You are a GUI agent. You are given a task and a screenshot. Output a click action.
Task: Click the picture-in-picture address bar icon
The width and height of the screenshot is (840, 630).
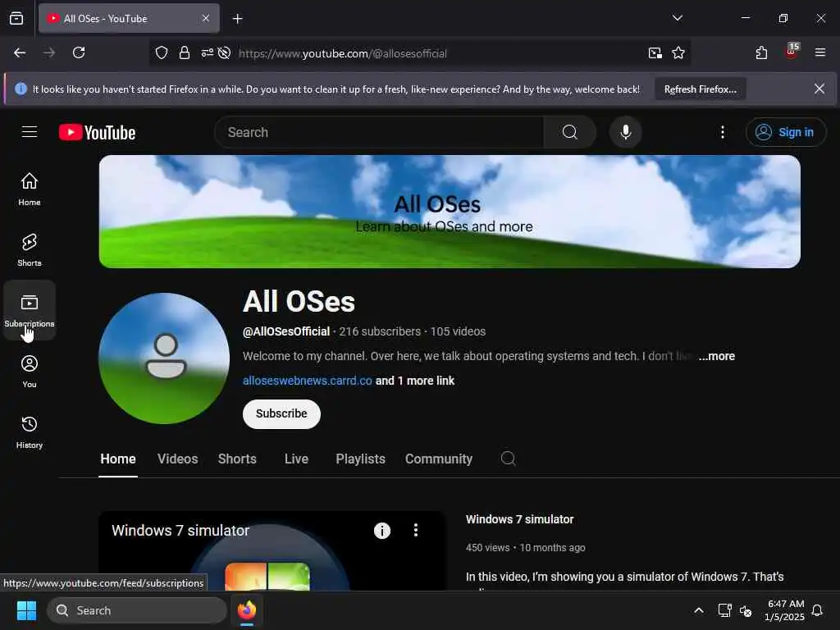click(x=655, y=52)
